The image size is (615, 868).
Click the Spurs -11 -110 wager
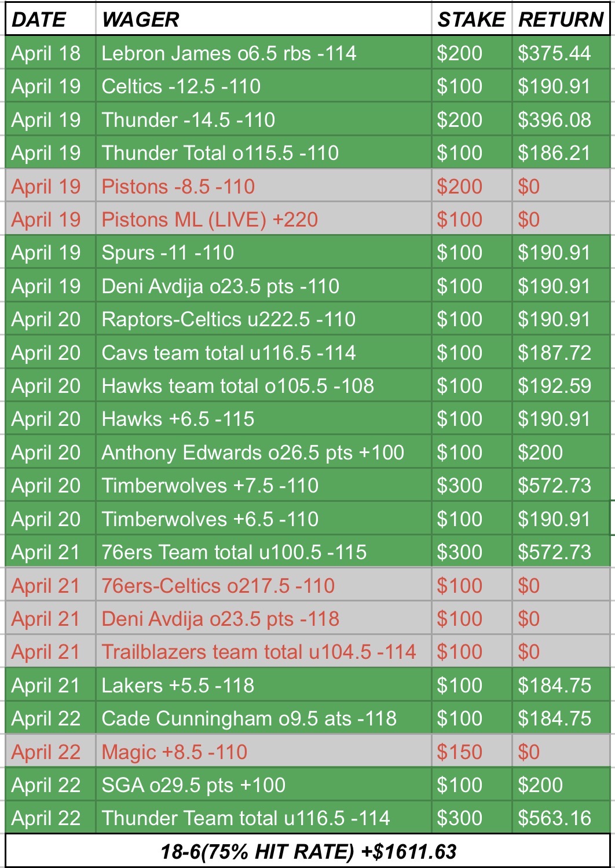pos(168,253)
